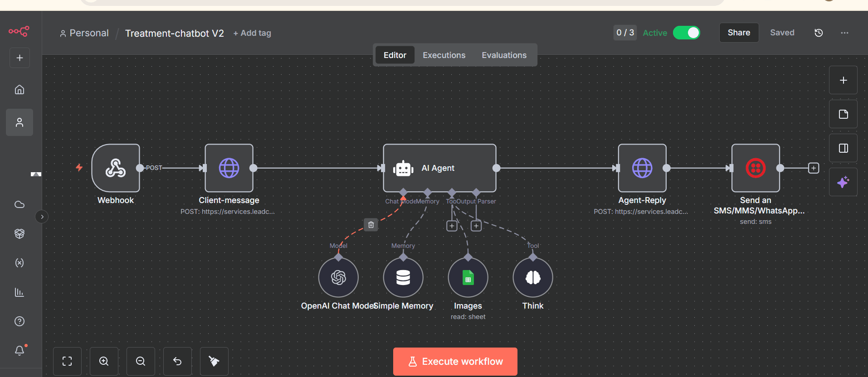Zoom out on the canvas

[x=141, y=361]
